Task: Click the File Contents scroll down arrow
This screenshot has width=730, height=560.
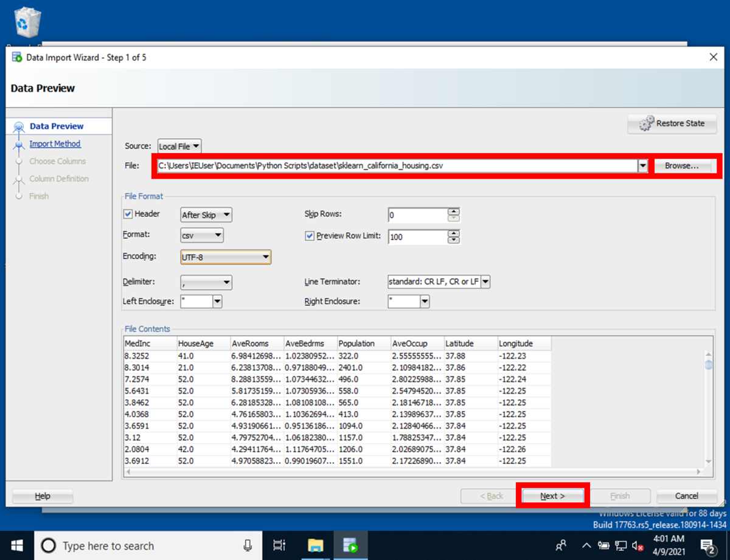Action: click(708, 461)
